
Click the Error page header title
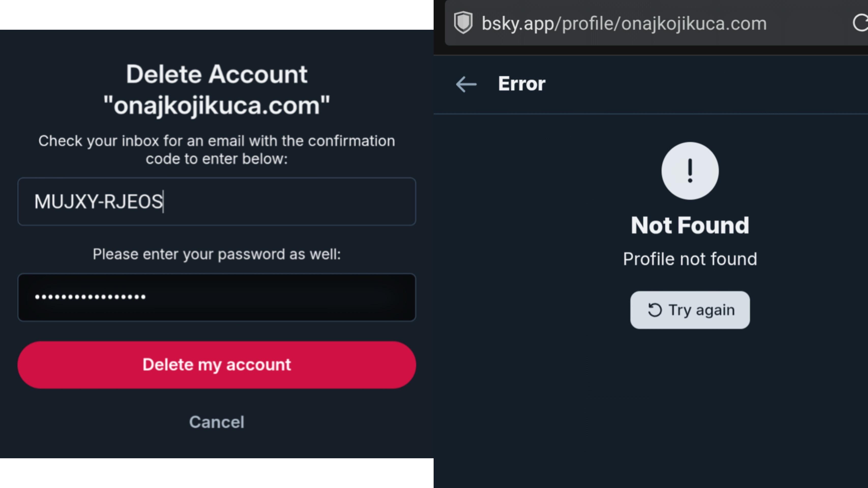click(522, 84)
